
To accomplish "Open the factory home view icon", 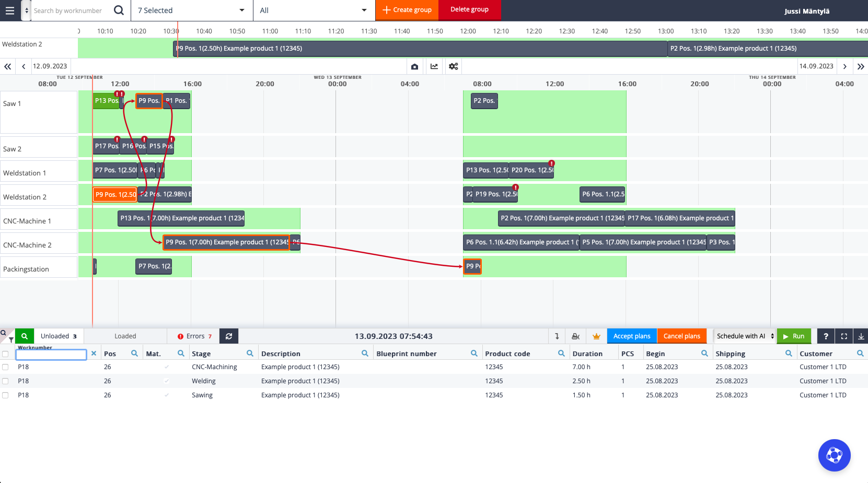I will [414, 66].
